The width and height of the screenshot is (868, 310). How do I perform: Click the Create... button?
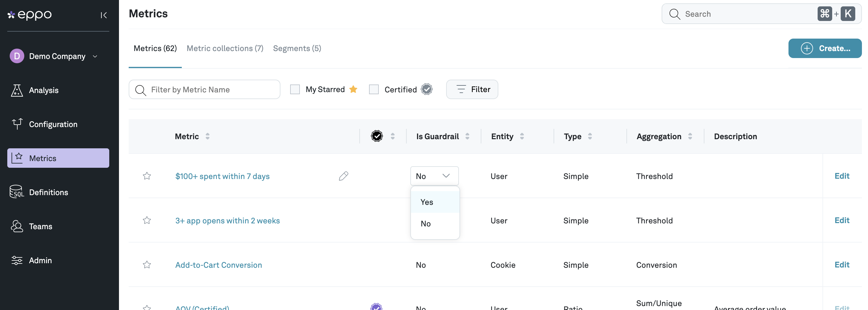(825, 48)
